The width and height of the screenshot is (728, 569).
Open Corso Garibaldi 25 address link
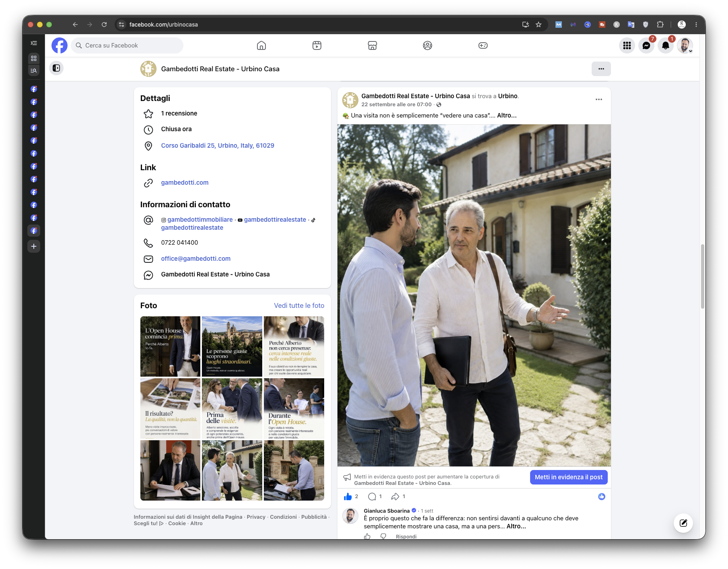(218, 146)
